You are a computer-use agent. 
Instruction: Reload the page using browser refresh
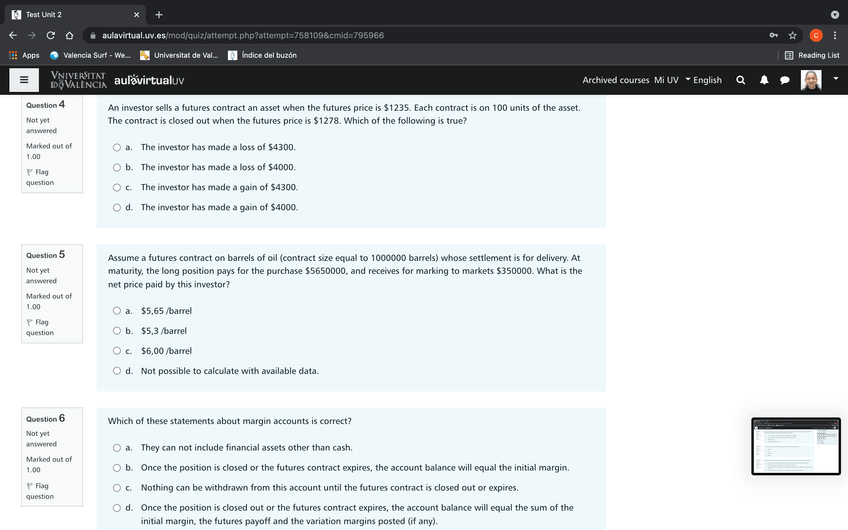point(50,35)
